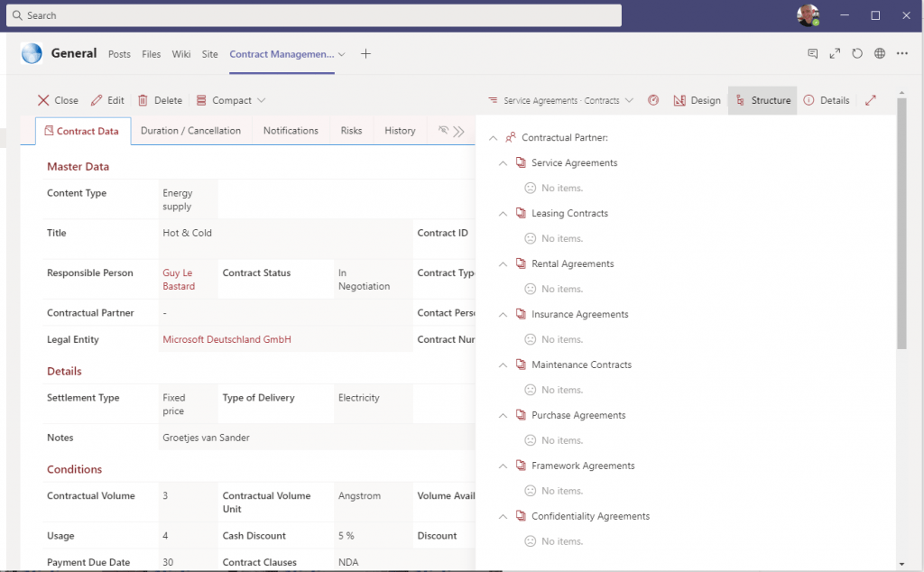Click the speedometer icon beside the breadcrumb
Image resolution: width=924 pixels, height=572 pixels.
click(653, 100)
